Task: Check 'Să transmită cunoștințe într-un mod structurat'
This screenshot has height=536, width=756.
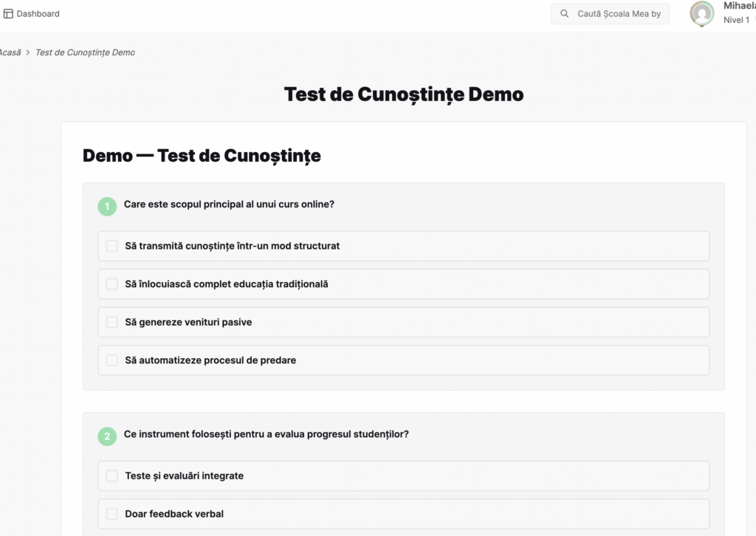Action: pyautogui.click(x=112, y=246)
